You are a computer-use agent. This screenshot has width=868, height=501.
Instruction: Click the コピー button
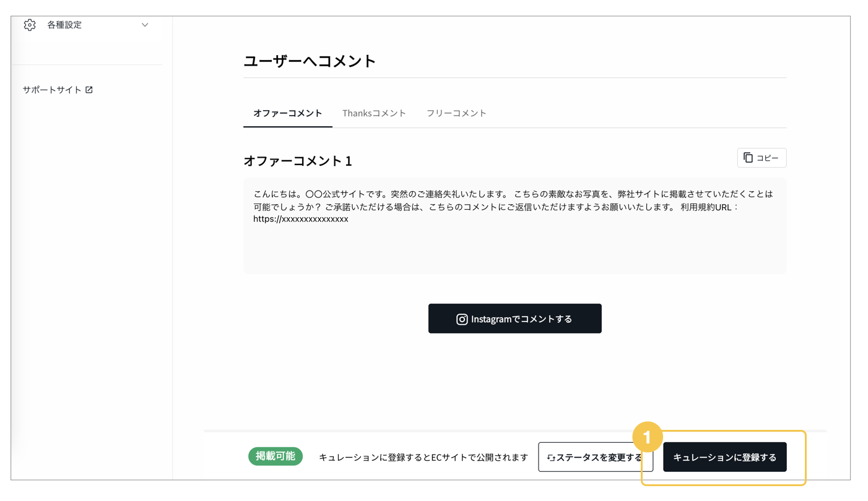click(x=762, y=158)
